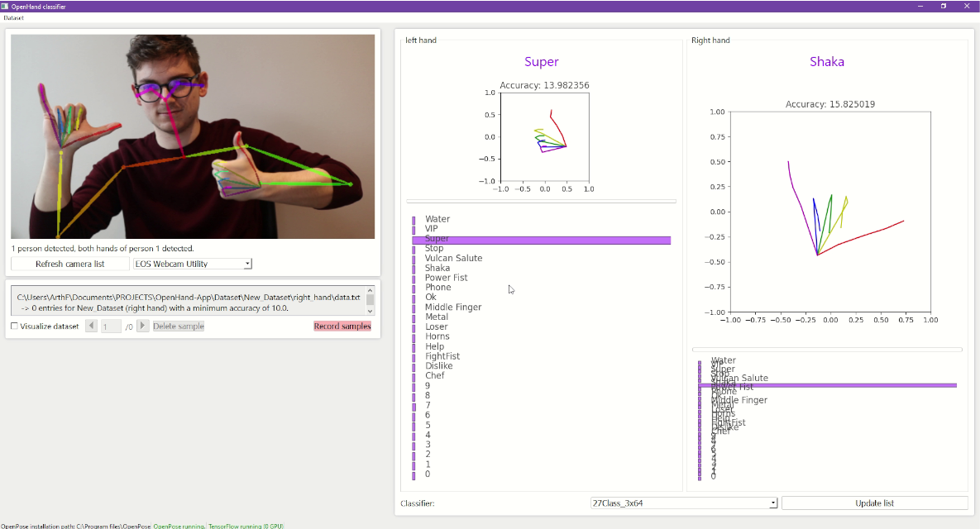Click the OpenHand classifier window icon

(x=5, y=6)
